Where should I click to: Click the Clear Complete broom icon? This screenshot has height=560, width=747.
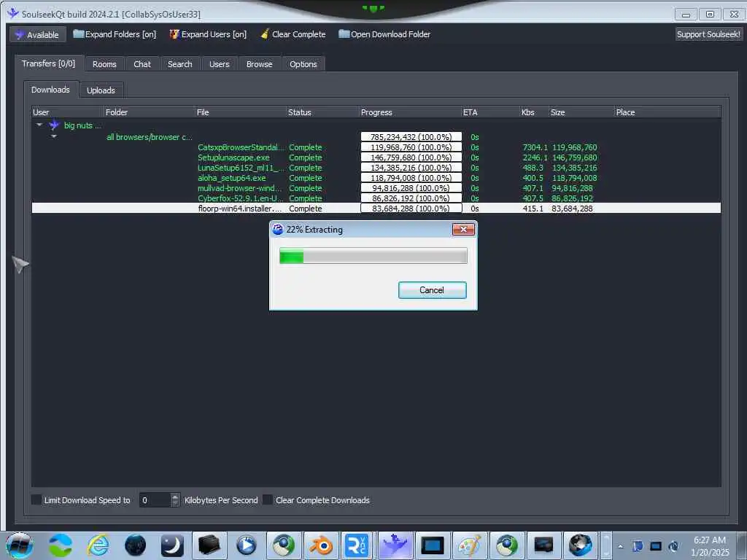(x=265, y=34)
